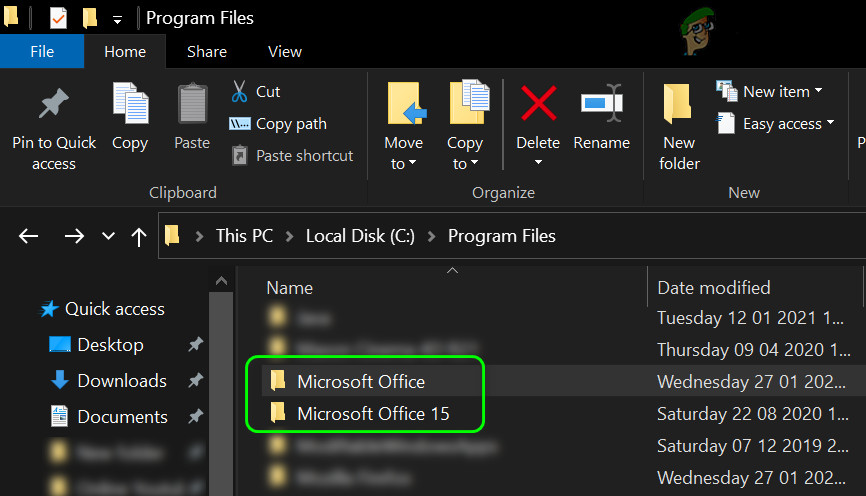Screen dimensions: 866x496
Task: Navigate up one folder level
Action: (139, 236)
